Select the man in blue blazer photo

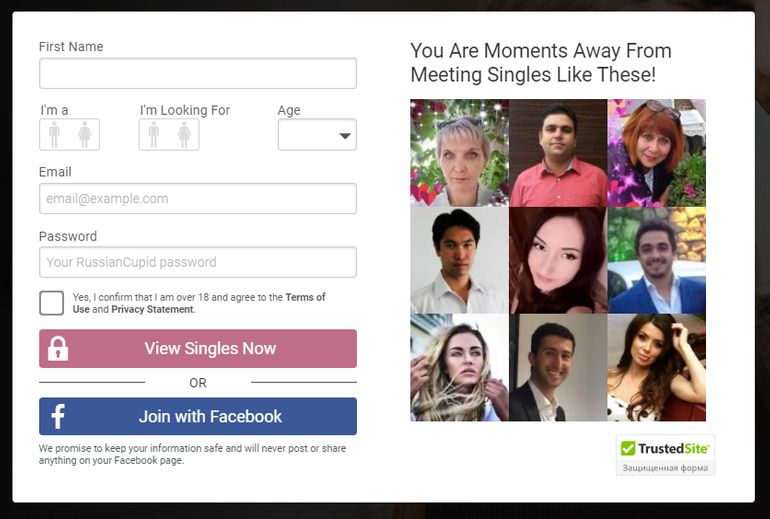pos(657,260)
